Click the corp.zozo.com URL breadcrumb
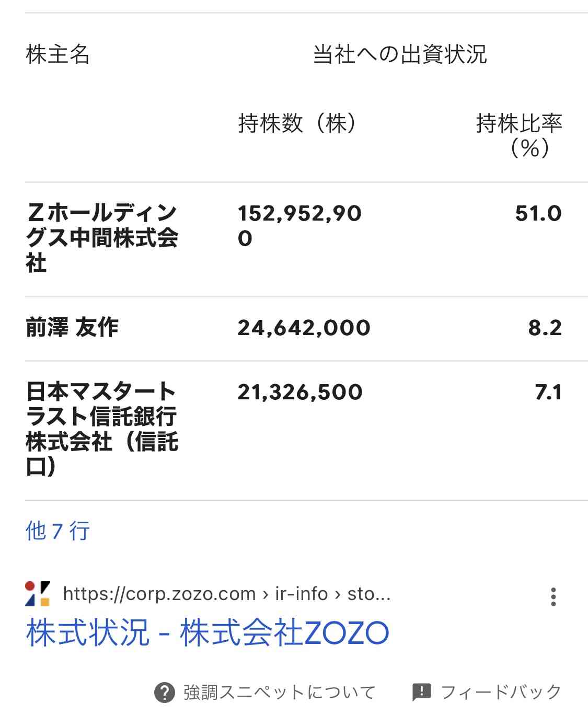The image size is (588, 726). [226, 594]
